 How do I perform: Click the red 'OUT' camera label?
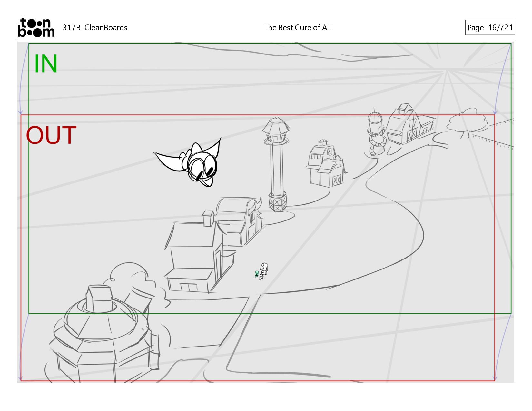[x=51, y=135]
